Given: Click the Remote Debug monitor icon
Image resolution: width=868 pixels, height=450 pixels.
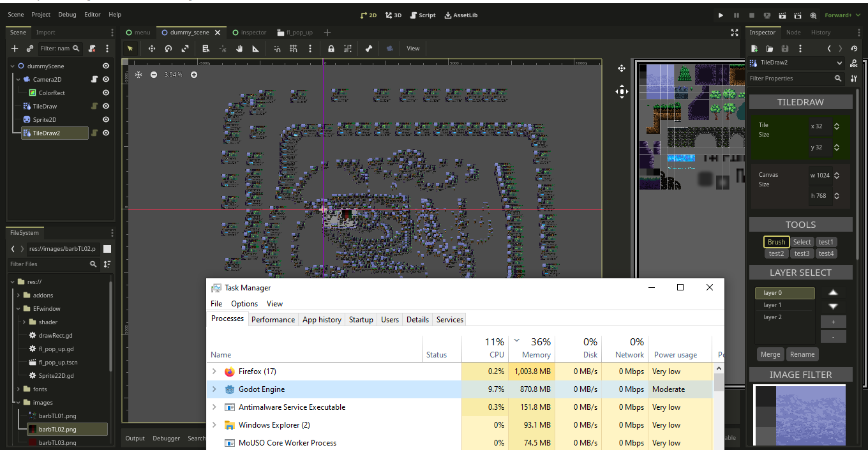Looking at the screenshot, I should 767,15.
